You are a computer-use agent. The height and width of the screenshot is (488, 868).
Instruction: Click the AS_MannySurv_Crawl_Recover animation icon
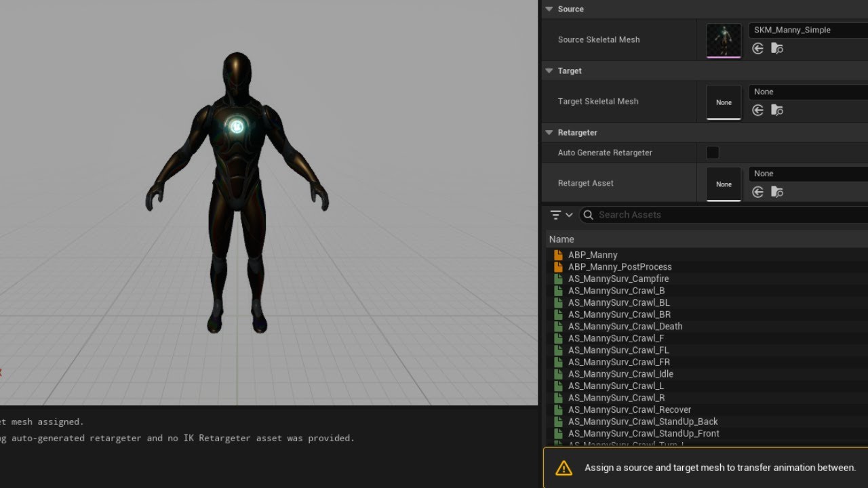558,410
